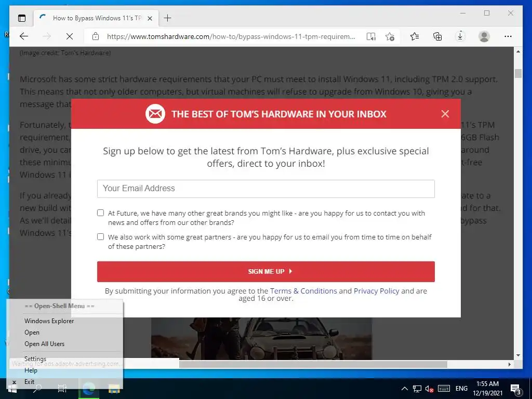Click the vertical scrollbar down arrow

[x=518, y=355]
